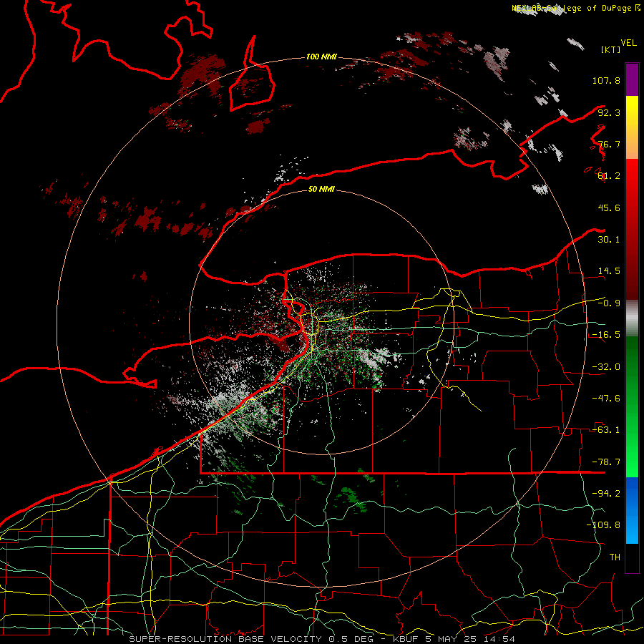Screen dimensions: 644x644
Task: Select the 61.2 legend value
Action: pyautogui.click(x=609, y=176)
